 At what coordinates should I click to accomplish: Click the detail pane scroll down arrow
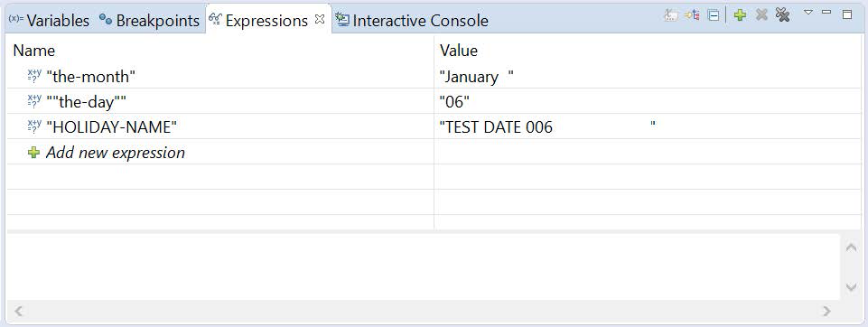coord(851,287)
